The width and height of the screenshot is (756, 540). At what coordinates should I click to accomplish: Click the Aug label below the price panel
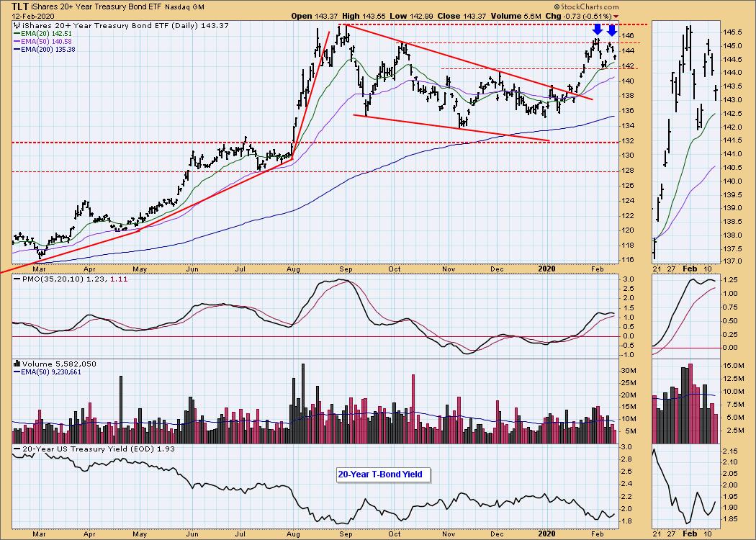292,269
